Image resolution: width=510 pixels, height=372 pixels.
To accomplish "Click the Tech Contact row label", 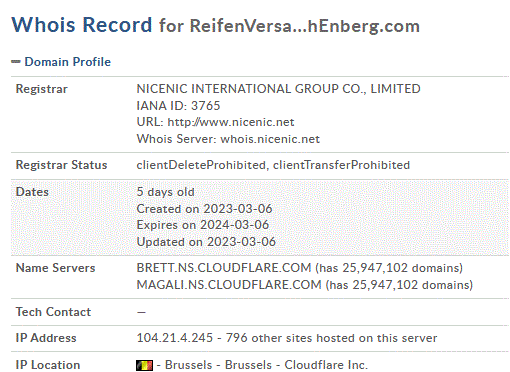I will pos(53,312).
